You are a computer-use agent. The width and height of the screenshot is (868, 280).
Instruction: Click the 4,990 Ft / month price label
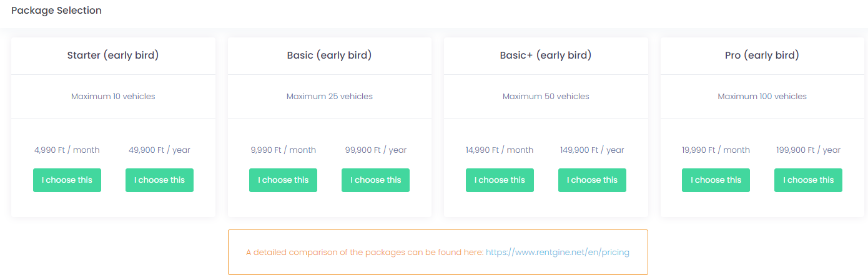point(67,150)
